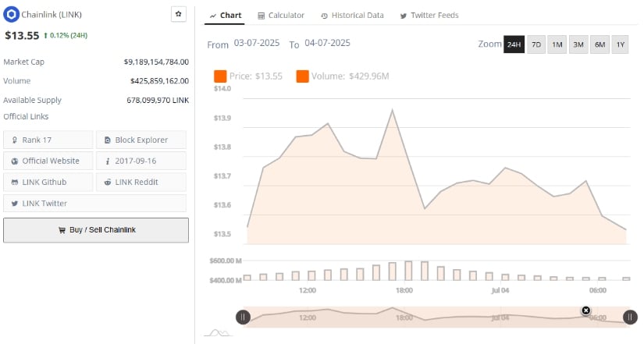
Task: Click the From date 03-07-2025 field
Action: [257, 43]
